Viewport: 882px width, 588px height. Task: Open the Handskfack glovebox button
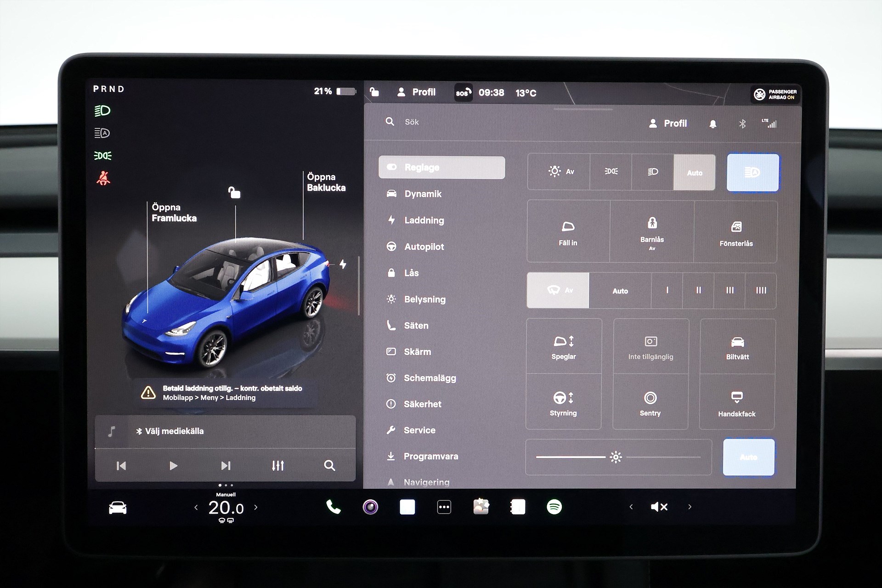737,402
